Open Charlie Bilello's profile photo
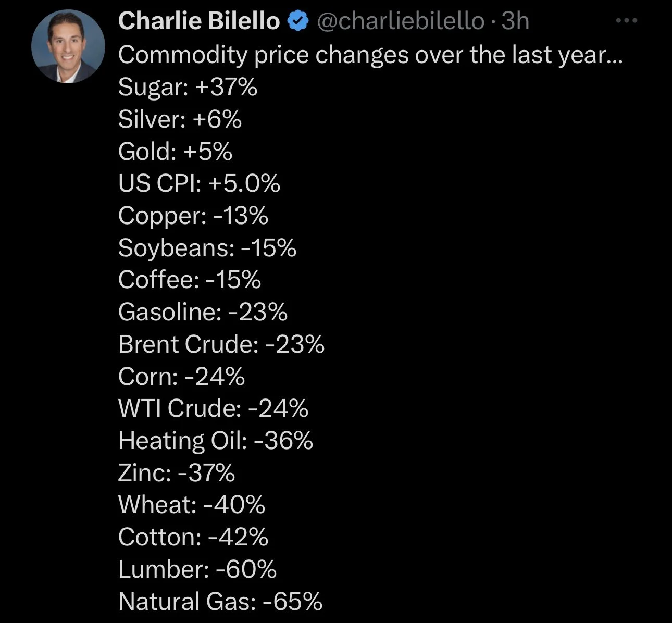Screen dimensions: 672x623 68,46
